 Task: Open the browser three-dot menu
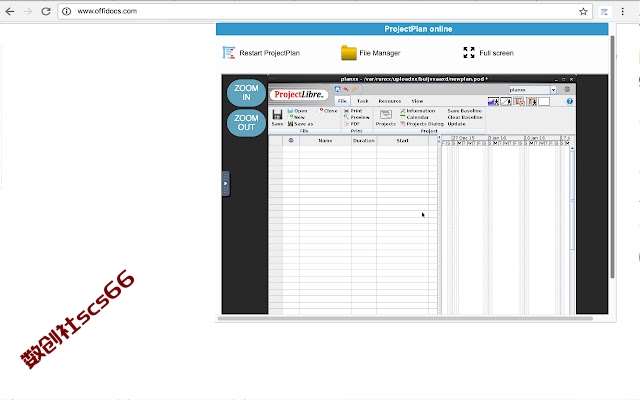pos(622,11)
